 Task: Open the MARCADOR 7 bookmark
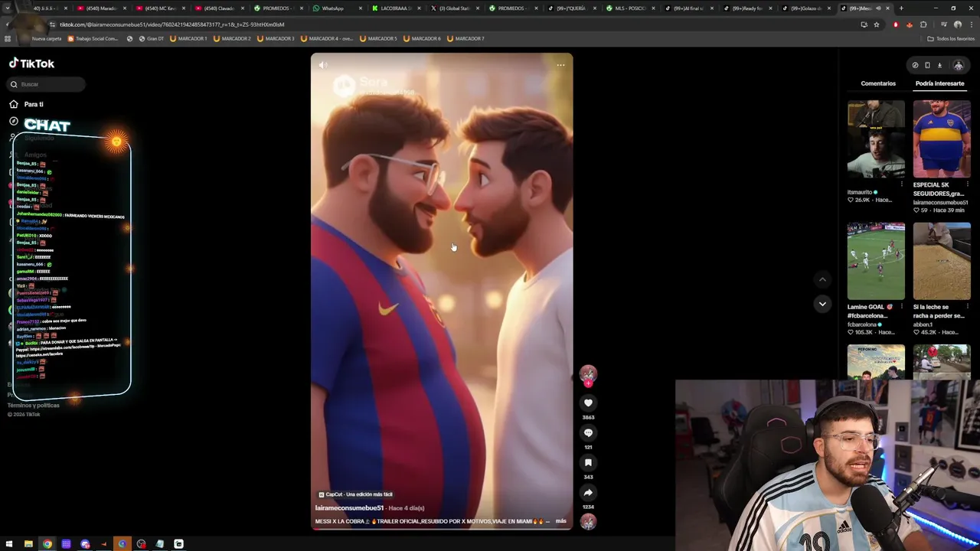(x=465, y=38)
